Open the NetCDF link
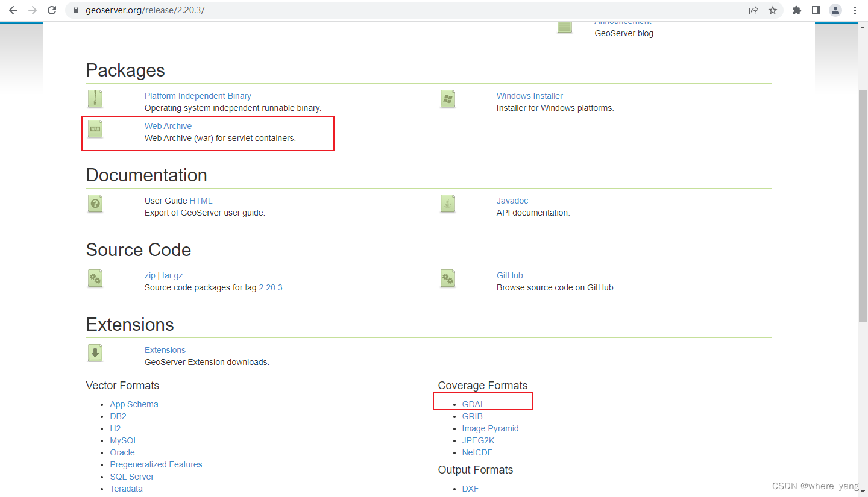The image size is (868, 497). (x=477, y=452)
